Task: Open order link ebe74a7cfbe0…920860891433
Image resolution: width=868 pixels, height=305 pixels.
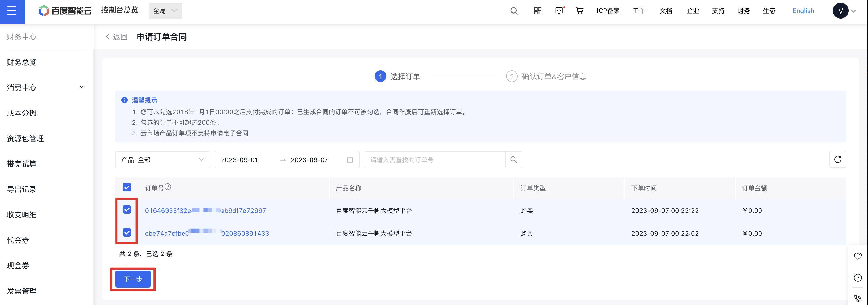Action: coord(207,233)
